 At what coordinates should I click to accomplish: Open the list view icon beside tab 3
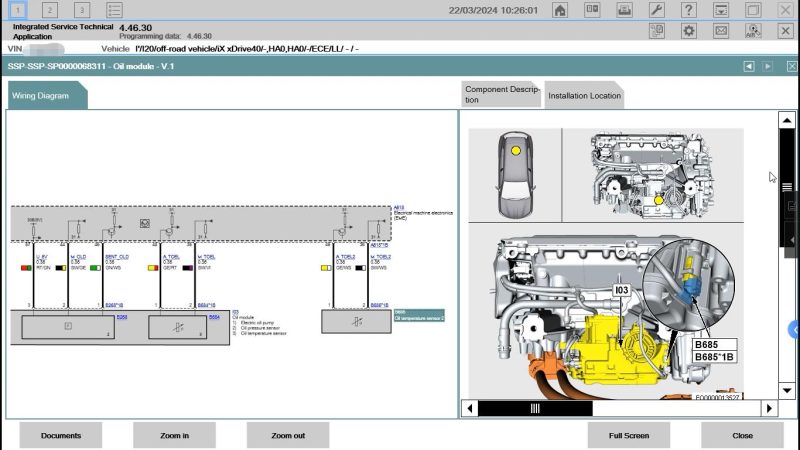[x=114, y=10]
